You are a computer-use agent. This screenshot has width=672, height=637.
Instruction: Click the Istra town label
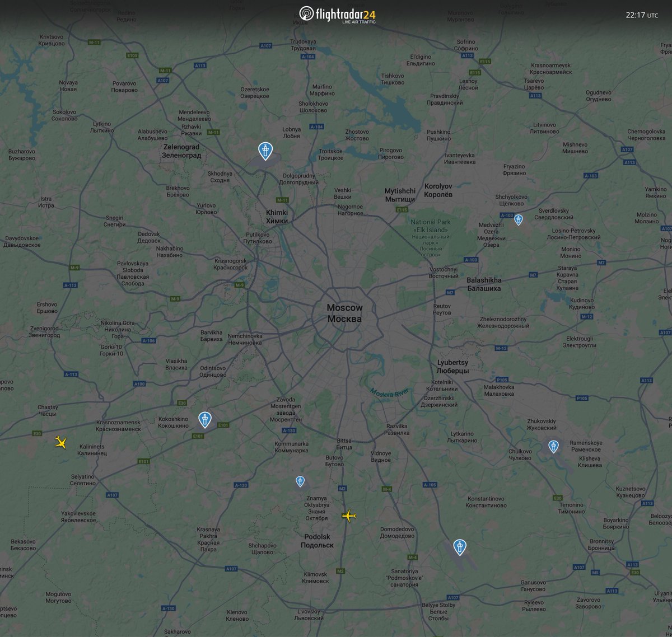pyautogui.click(x=46, y=202)
